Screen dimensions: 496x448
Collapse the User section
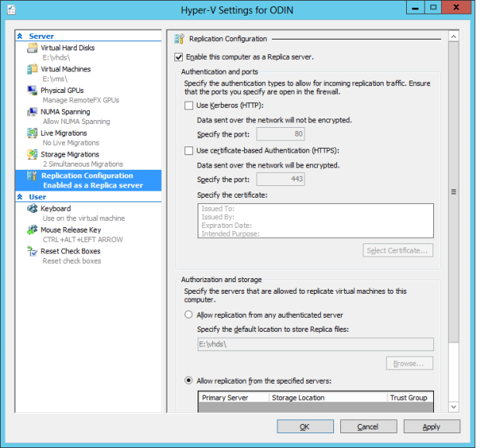20,197
